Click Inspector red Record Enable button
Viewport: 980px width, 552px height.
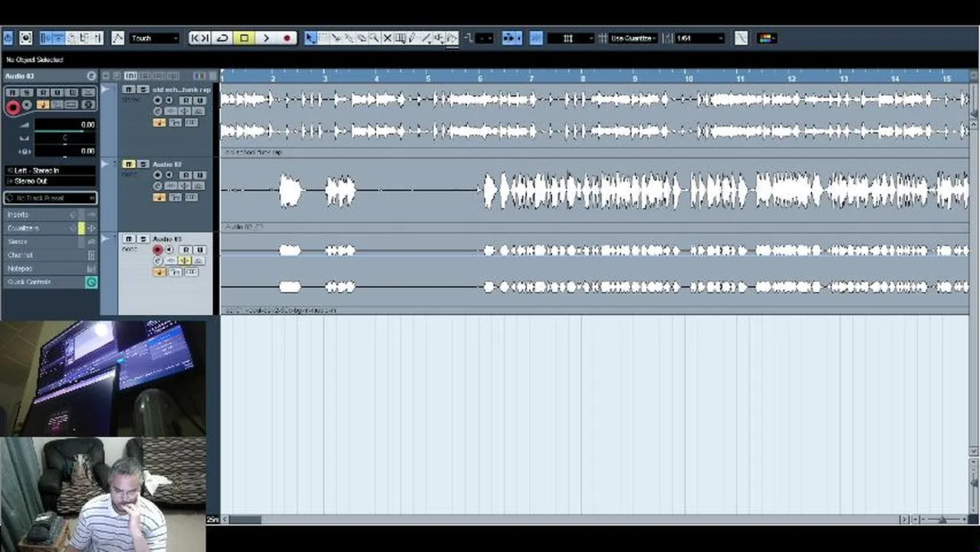(x=13, y=107)
